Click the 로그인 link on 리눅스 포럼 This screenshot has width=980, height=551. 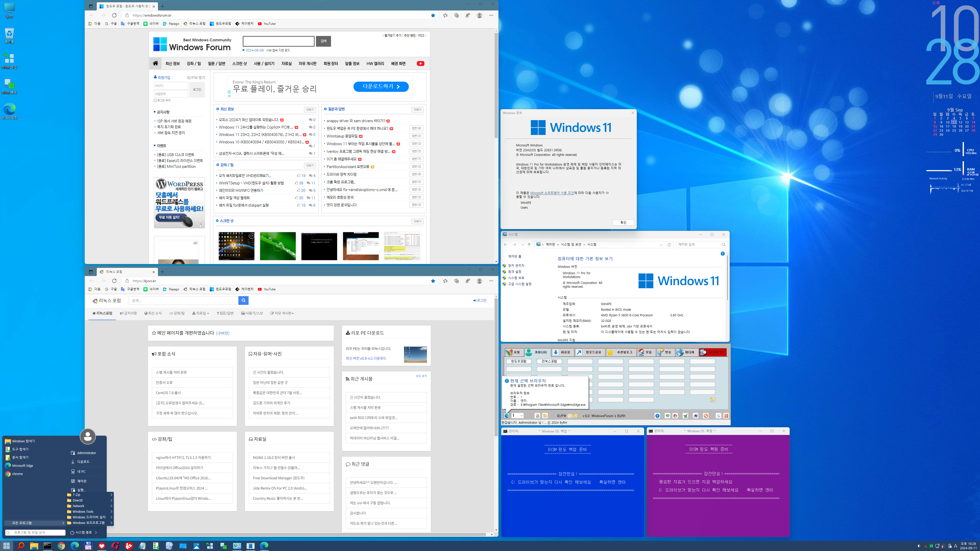pos(480,300)
